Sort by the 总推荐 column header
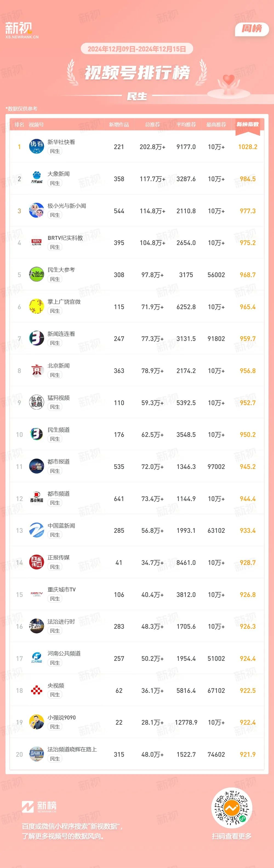The width and height of the screenshot is (274, 868). 152,125
